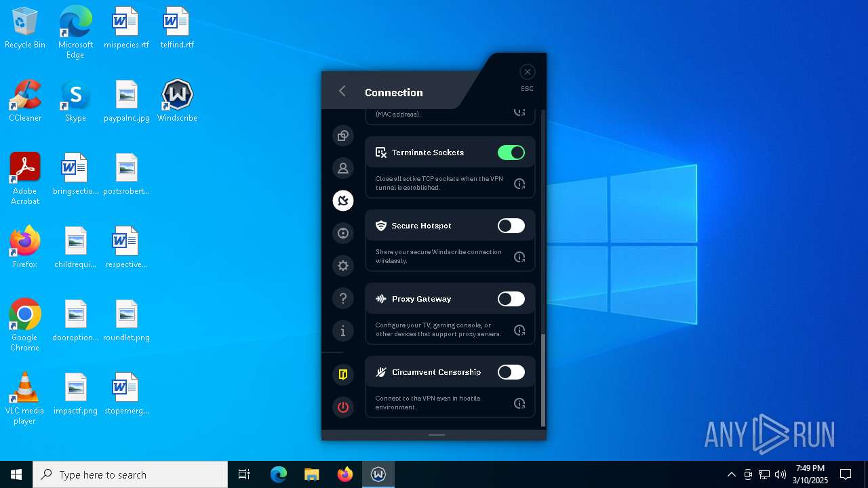Click the Circumvent Censorship icon

pos(381,372)
